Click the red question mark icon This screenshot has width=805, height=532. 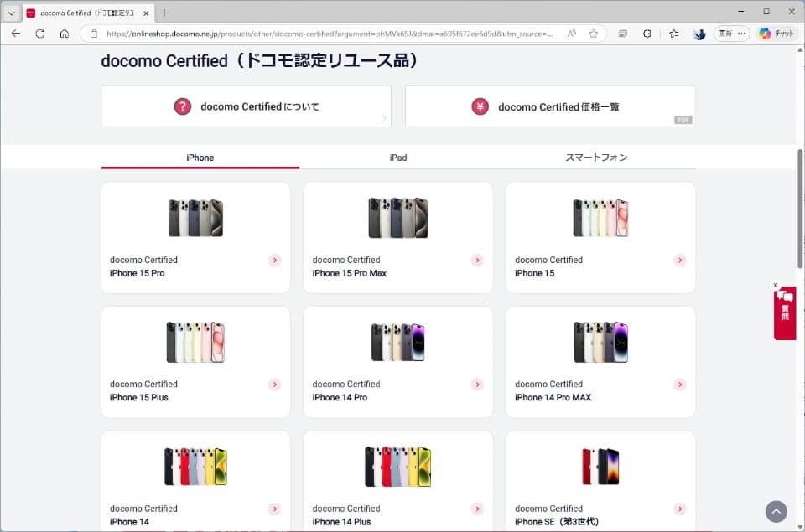point(182,106)
